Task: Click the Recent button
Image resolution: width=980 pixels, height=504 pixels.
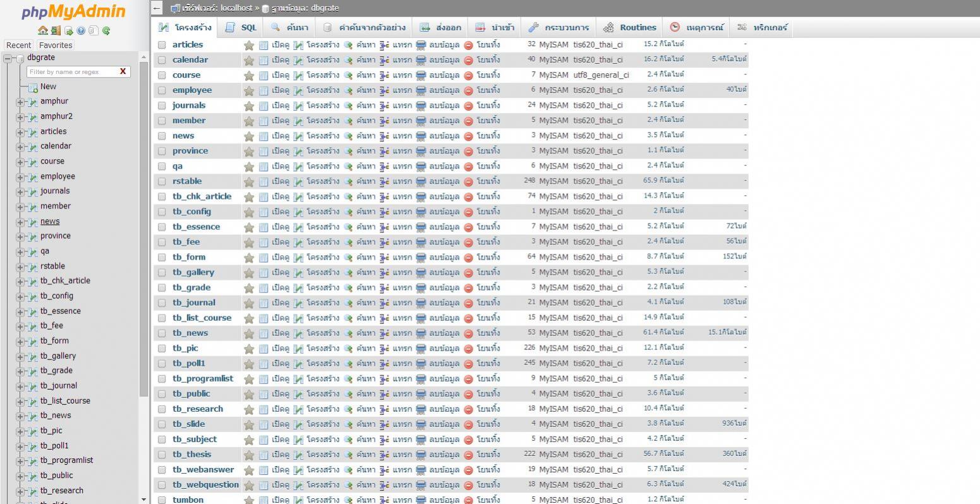Action: coord(18,45)
